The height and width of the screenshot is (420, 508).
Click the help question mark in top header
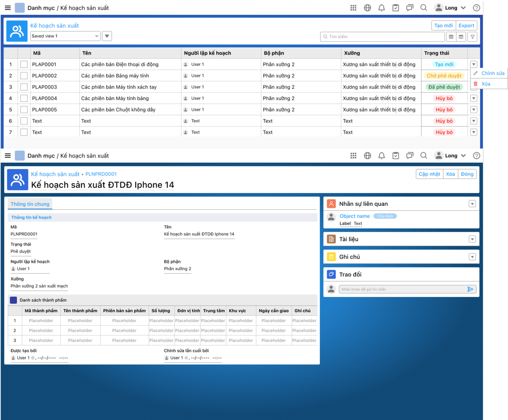[476, 8]
